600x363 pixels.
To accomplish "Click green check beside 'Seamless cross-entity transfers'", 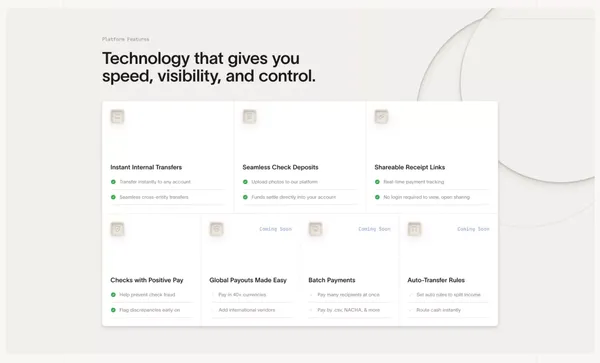I will (x=113, y=197).
